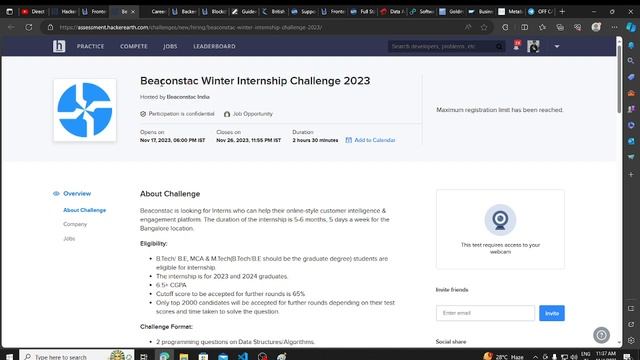640x360 pixels.
Task: Click the search magnifier icon in navbar
Action: tap(499, 46)
